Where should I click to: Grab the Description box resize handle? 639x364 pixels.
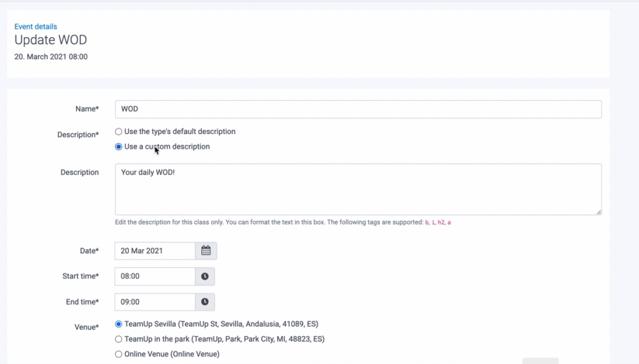pos(598,211)
